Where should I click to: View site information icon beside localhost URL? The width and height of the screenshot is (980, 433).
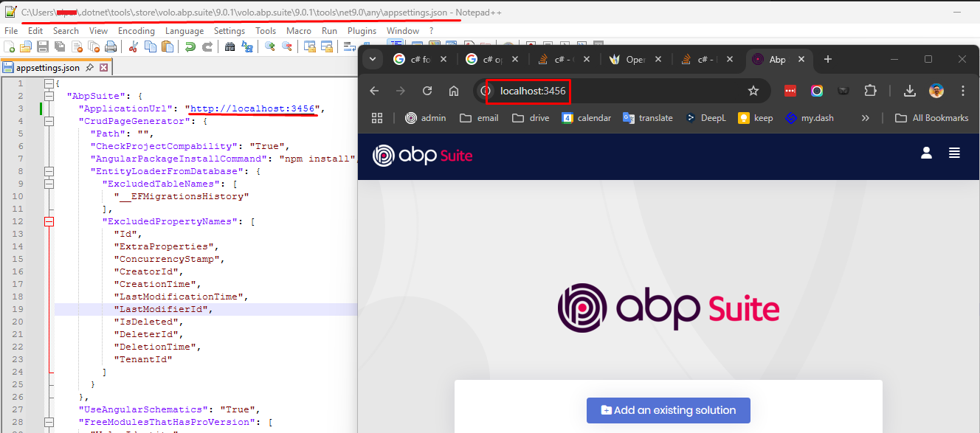click(x=486, y=91)
